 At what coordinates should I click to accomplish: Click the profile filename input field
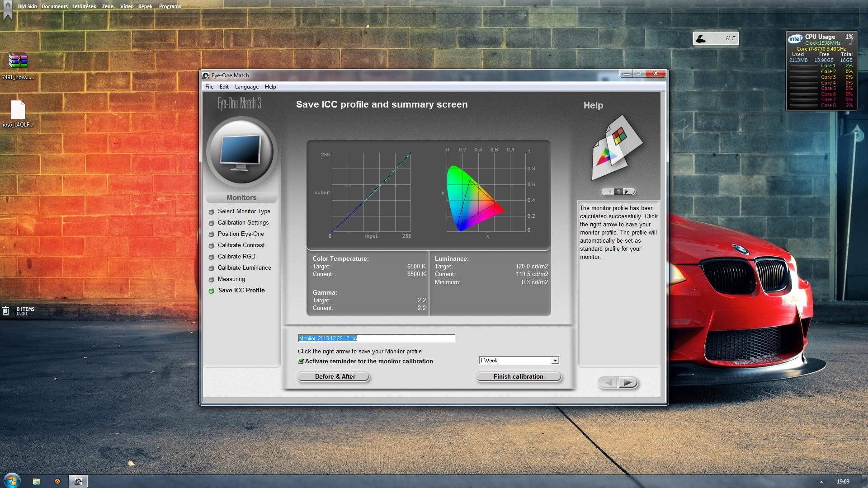click(377, 338)
